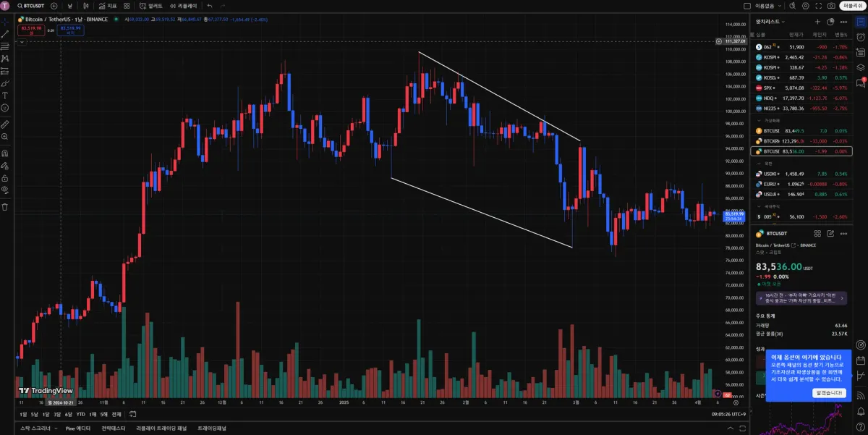Click the trash remove drawings icon
This screenshot has width=868, height=435.
[5, 206]
